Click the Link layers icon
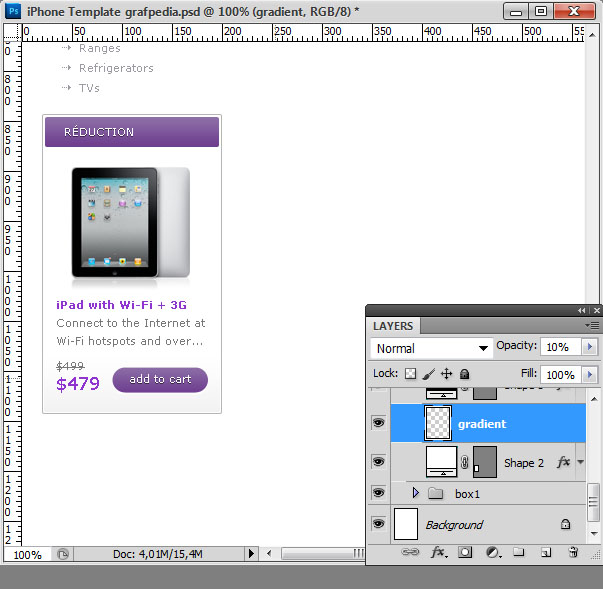603x589 pixels. [x=410, y=552]
